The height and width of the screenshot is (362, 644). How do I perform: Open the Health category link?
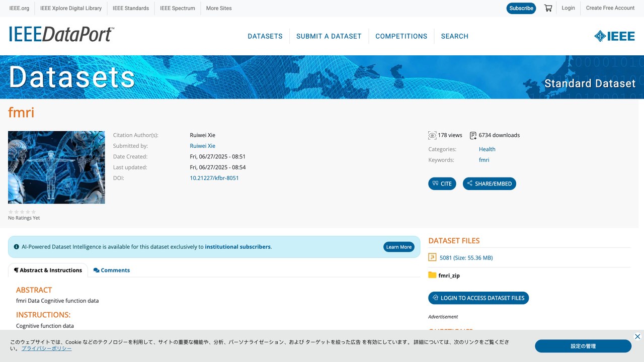[x=487, y=149]
